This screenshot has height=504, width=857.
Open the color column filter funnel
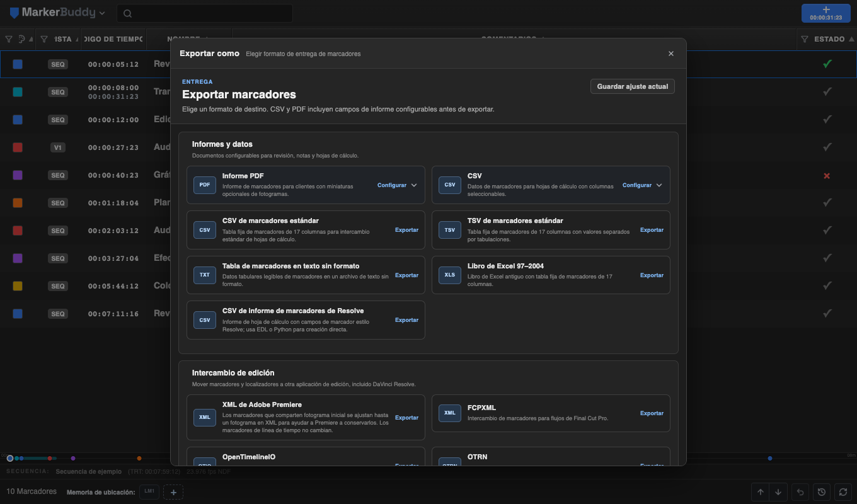(9, 39)
